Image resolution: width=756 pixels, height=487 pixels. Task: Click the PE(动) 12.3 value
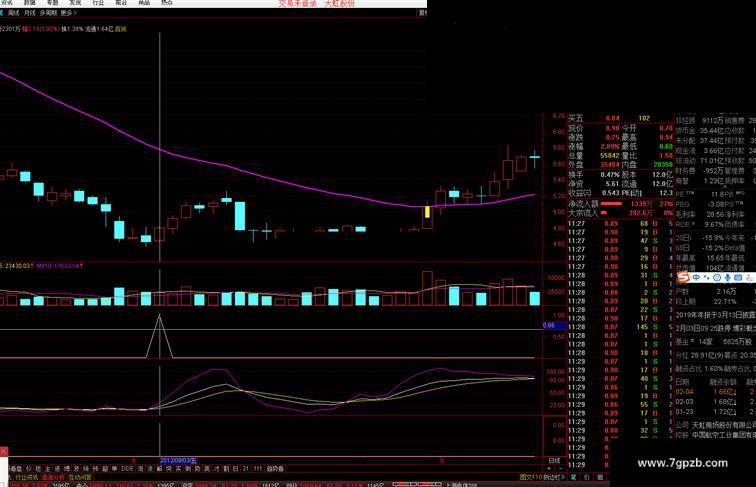pyautogui.click(x=666, y=193)
